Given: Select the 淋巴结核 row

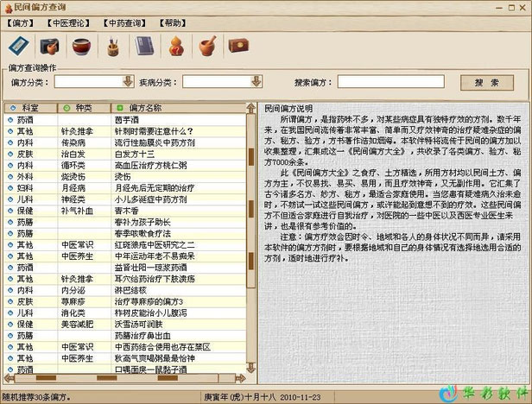Looking at the screenshot, I should pyautogui.click(x=125, y=290).
